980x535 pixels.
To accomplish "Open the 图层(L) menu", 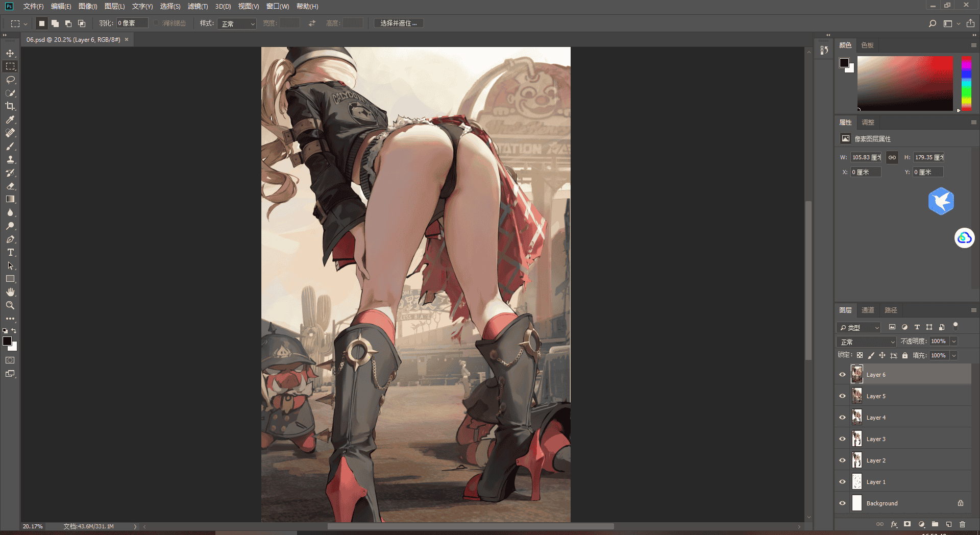I will (114, 7).
